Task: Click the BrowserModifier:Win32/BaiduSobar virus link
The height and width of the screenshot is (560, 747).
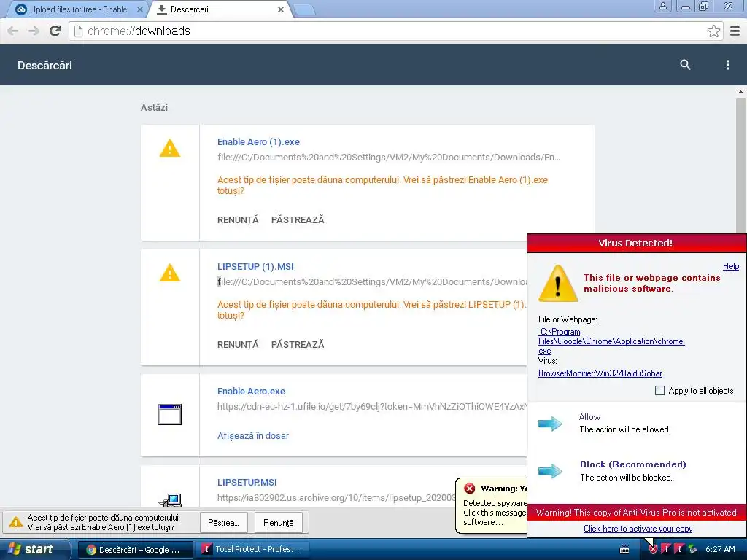Action: pos(600,373)
